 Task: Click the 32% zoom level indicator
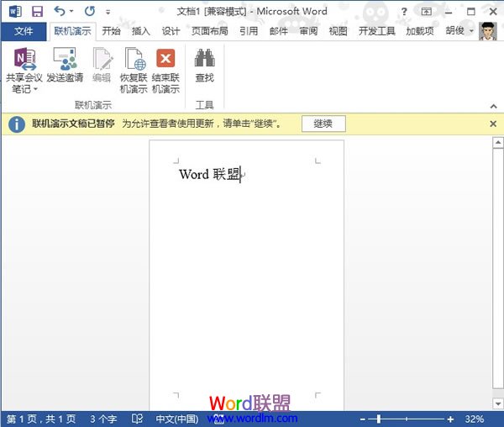point(474,419)
